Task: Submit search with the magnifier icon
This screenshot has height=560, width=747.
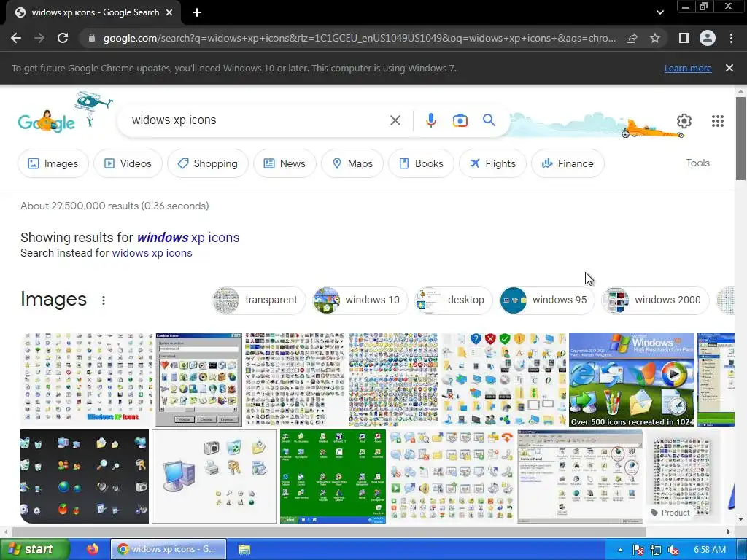Action: pos(489,120)
